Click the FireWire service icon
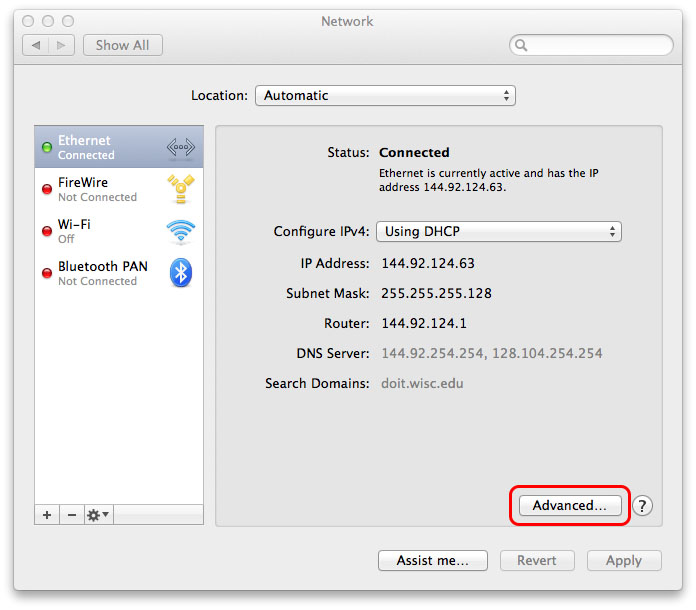696x610 pixels. 181,189
